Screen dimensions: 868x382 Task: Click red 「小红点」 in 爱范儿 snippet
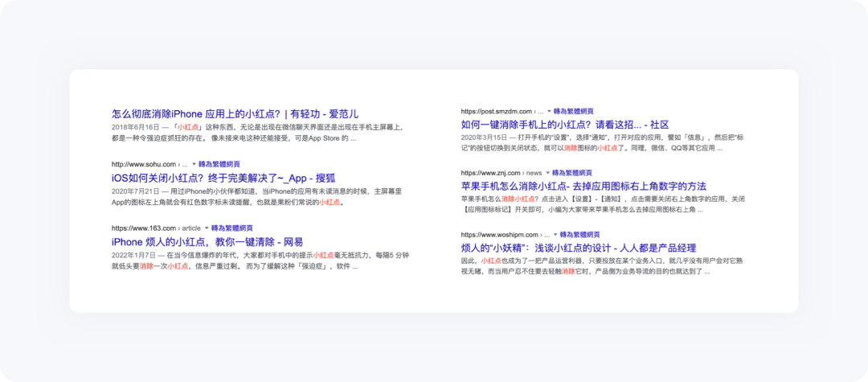point(188,127)
